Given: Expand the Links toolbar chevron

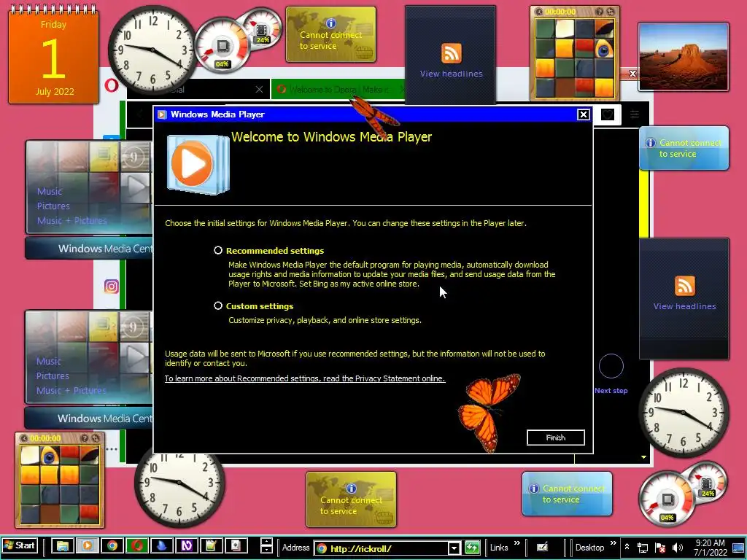Looking at the screenshot, I should (x=517, y=543).
